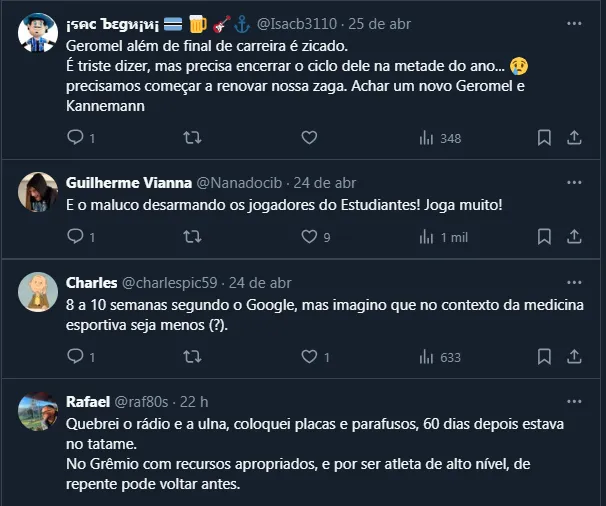The width and height of the screenshot is (606, 506).
Task: Reply to Charles's tweet about Google
Action: [75, 357]
